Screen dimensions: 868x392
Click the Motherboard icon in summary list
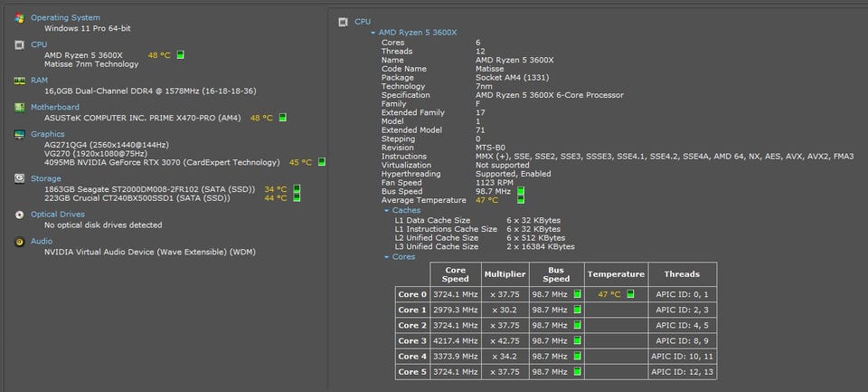coord(19,107)
